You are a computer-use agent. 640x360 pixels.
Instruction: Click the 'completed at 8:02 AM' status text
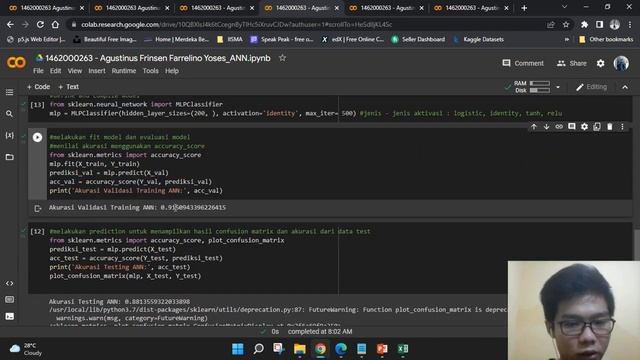(x=320, y=332)
